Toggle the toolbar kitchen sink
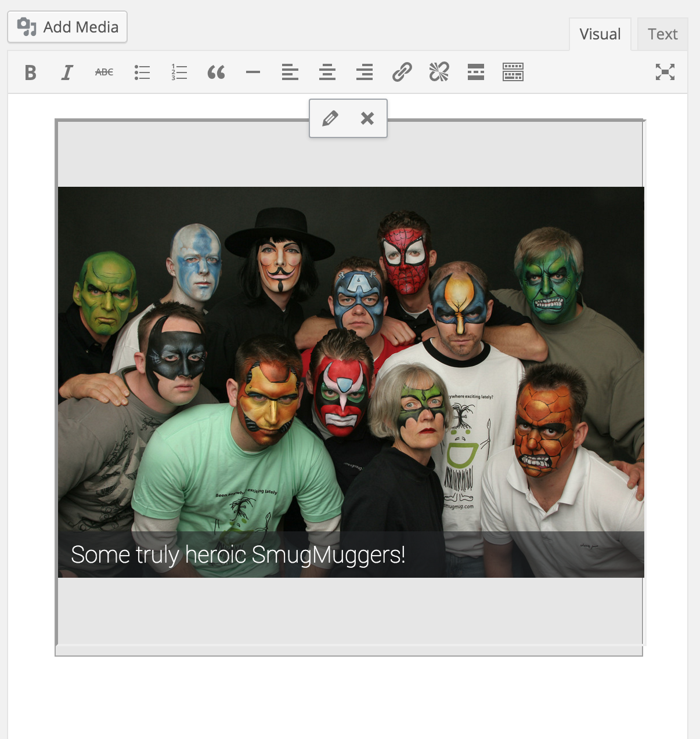The height and width of the screenshot is (739, 700). 513,73
